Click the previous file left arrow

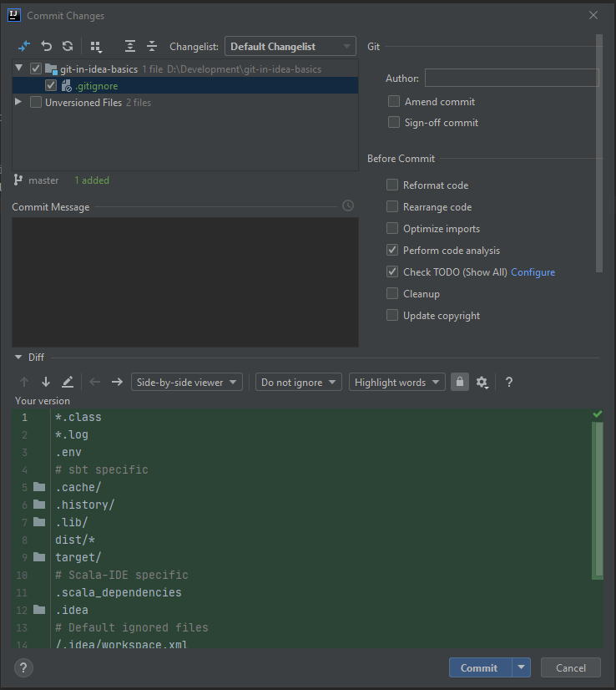pyautogui.click(x=95, y=382)
